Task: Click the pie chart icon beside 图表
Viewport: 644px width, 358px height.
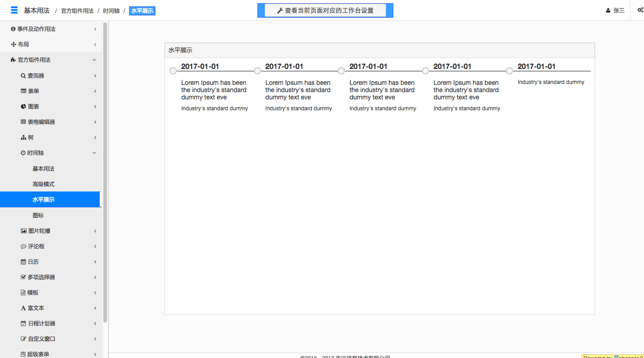Action: (x=23, y=107)
